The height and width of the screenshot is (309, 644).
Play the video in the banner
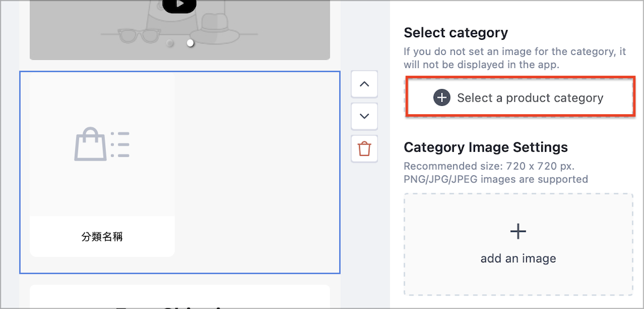pyautogui.click(x=179, y=5)
